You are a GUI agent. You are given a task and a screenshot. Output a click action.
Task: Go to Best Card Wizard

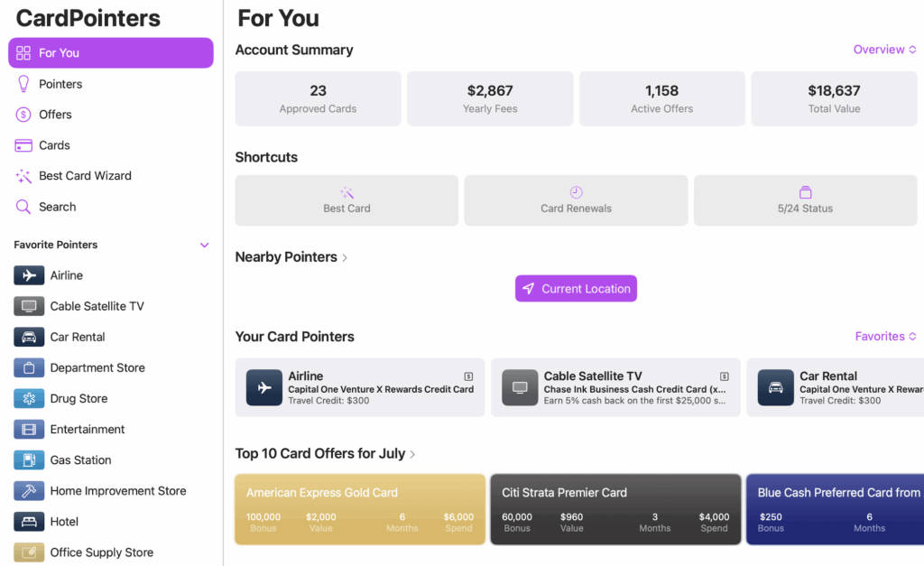point(85,176)
